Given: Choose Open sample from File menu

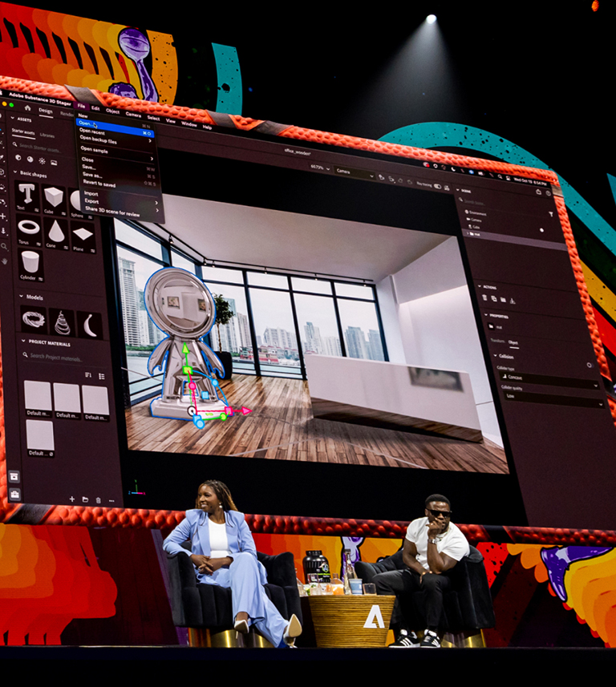Looking at the screenshot, I should [95, 150].
